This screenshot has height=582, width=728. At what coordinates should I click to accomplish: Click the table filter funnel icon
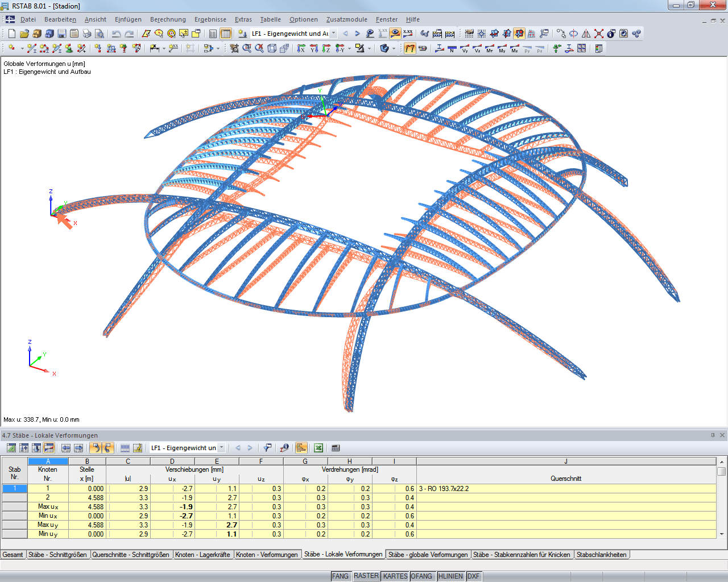click(267, 448)
